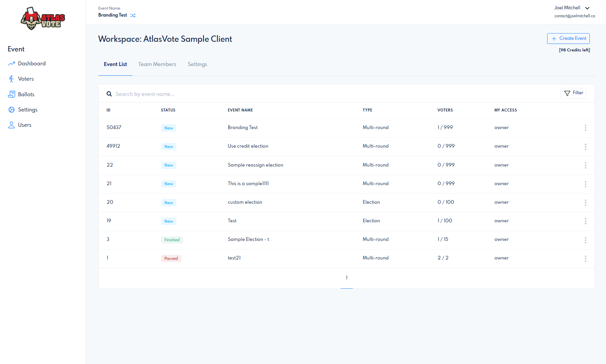
Task: Go to page 1 in pagination
Action: point(347,278)
